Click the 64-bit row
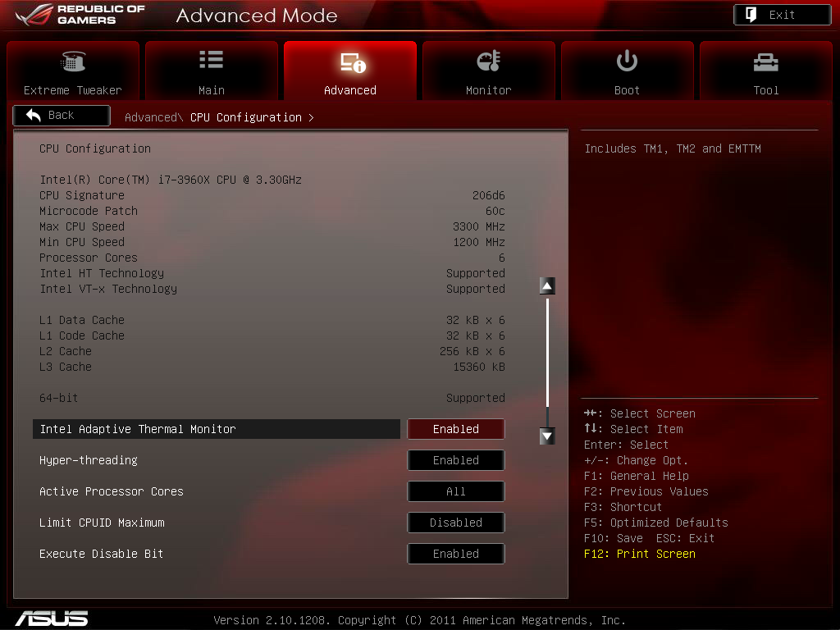840x630 pixels. 272,398
